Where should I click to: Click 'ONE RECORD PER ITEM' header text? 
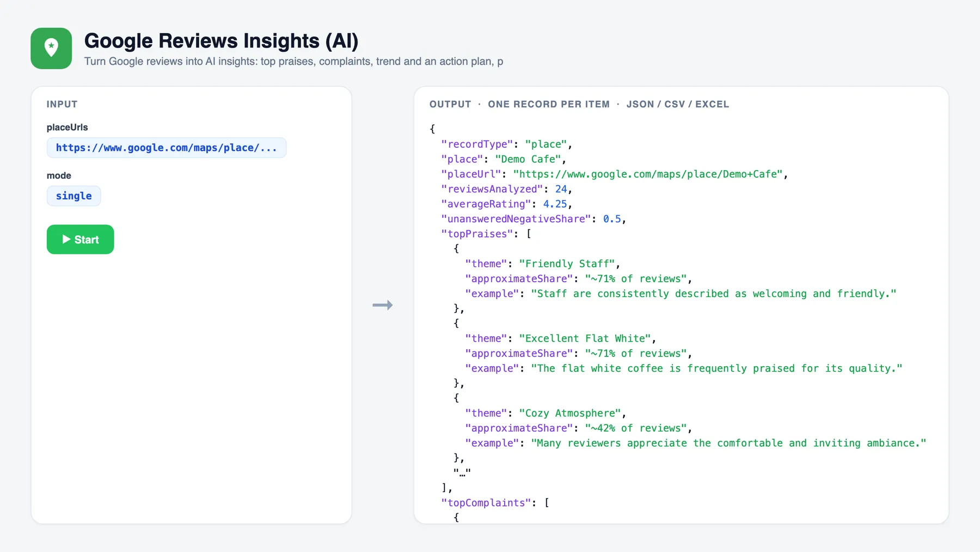[x=549, y=104]
